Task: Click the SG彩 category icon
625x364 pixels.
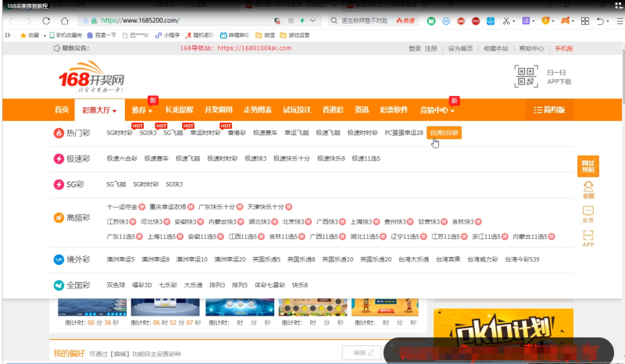Action: coord(59,184)
